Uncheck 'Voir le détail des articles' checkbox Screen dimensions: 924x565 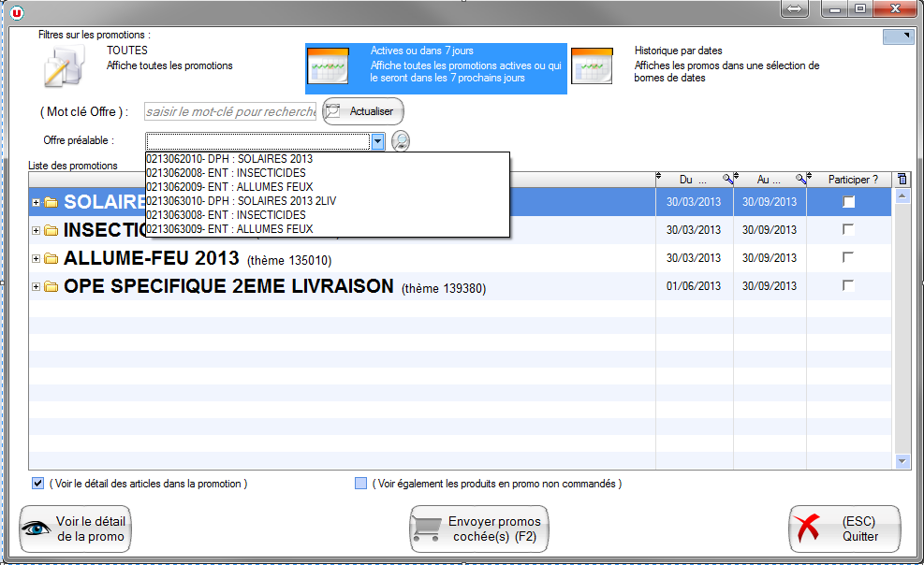[x=38, y=484]
